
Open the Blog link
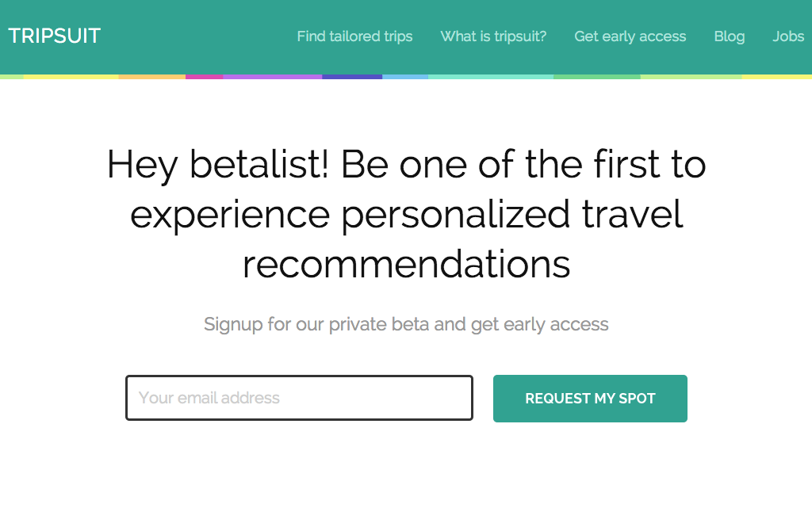730,36
